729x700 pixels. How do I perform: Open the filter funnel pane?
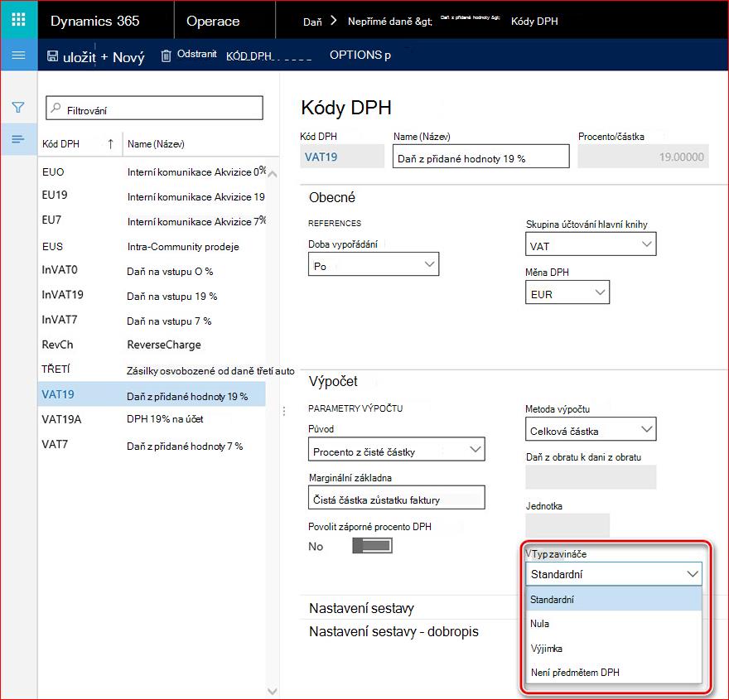(18, 108)
